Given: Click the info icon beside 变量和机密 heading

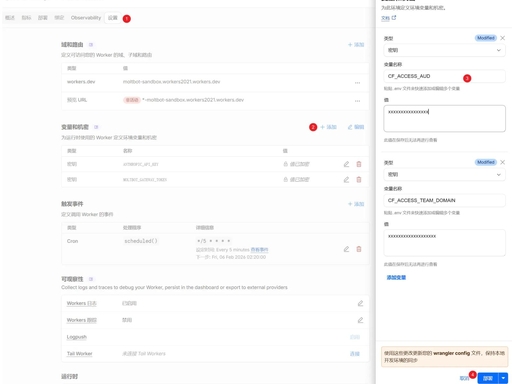Looking at the screenshot, I should point(96,127).
